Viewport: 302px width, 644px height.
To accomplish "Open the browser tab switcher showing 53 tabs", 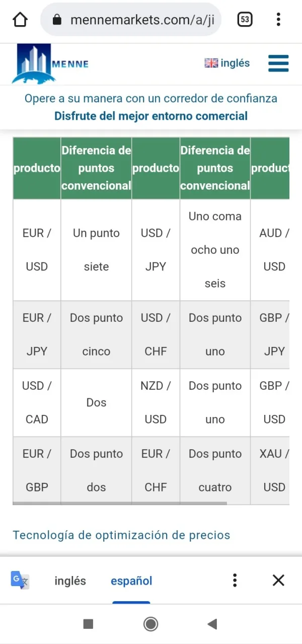I will (245, 19).
